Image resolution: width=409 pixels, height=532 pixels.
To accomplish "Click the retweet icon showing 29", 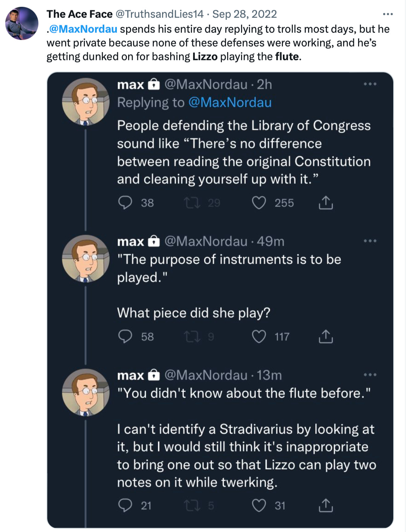I will pos(192,203).
